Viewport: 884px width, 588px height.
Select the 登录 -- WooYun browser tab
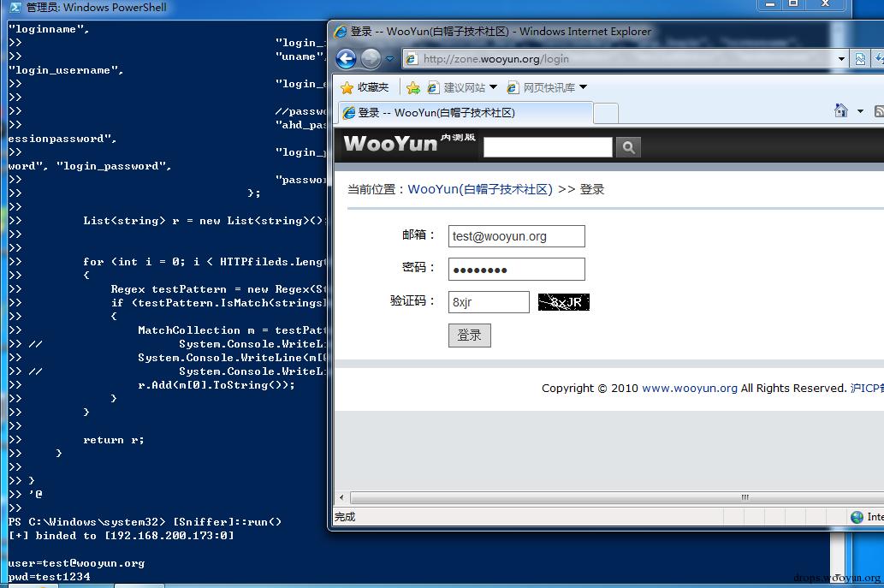(x=466, y=113)
